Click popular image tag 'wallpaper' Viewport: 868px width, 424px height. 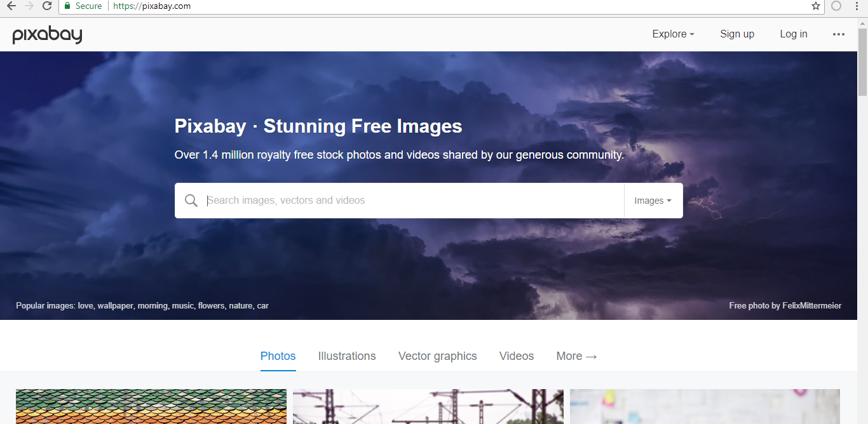pos(115,306)
